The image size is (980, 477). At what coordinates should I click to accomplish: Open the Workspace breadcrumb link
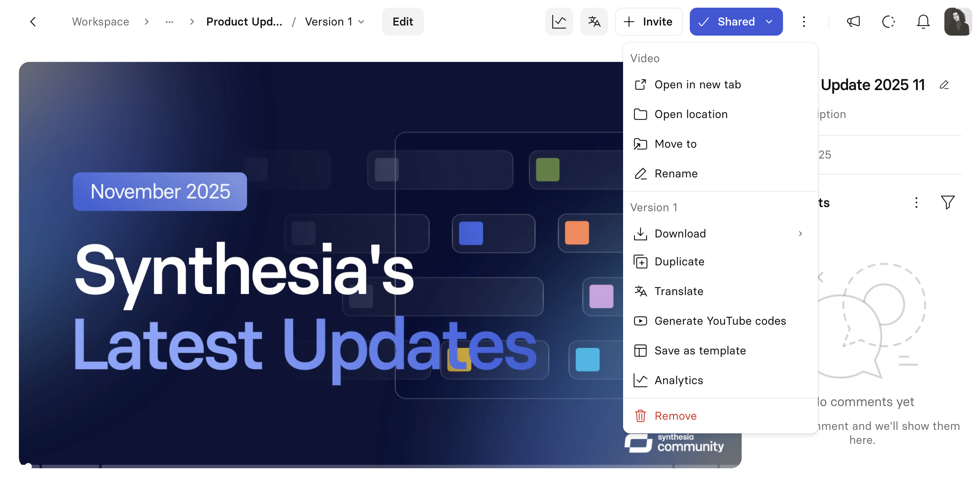(101, 22)
